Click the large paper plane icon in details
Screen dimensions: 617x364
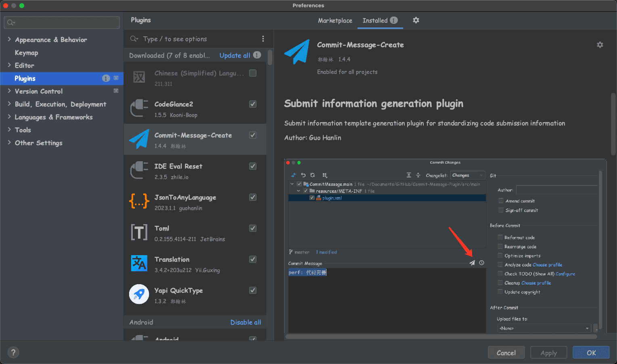297,52
